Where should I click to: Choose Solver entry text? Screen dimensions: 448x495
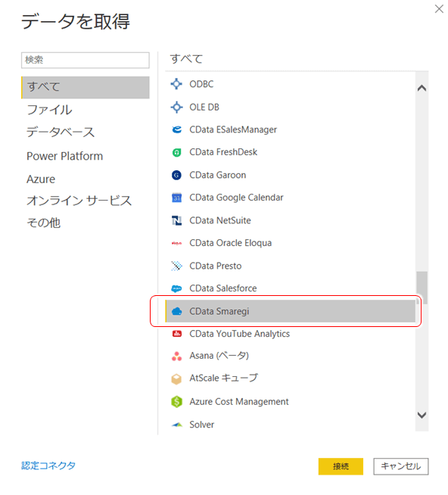[202, 425]
